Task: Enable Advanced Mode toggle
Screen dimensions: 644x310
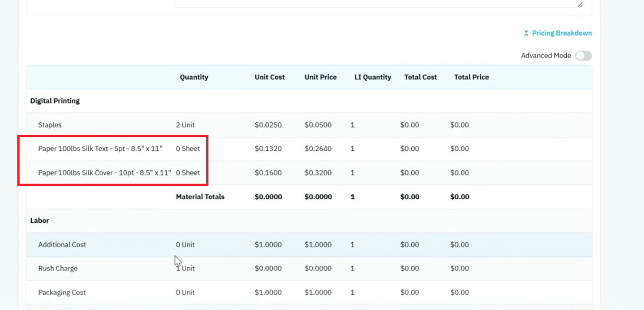Action: click(x=583, y=56)
